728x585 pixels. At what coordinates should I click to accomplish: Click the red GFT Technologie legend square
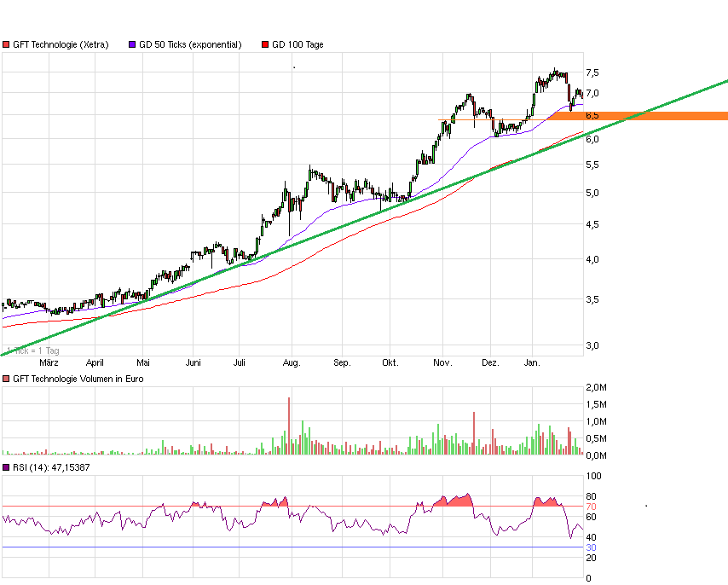[x=7, y=43]
